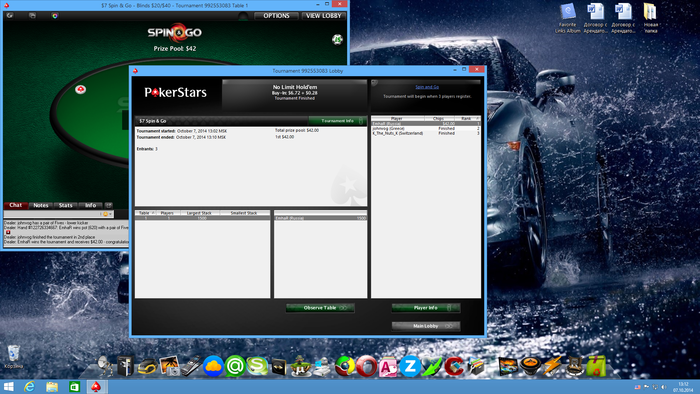Click the Tournament Info button in lobby

tap(338, 121)
